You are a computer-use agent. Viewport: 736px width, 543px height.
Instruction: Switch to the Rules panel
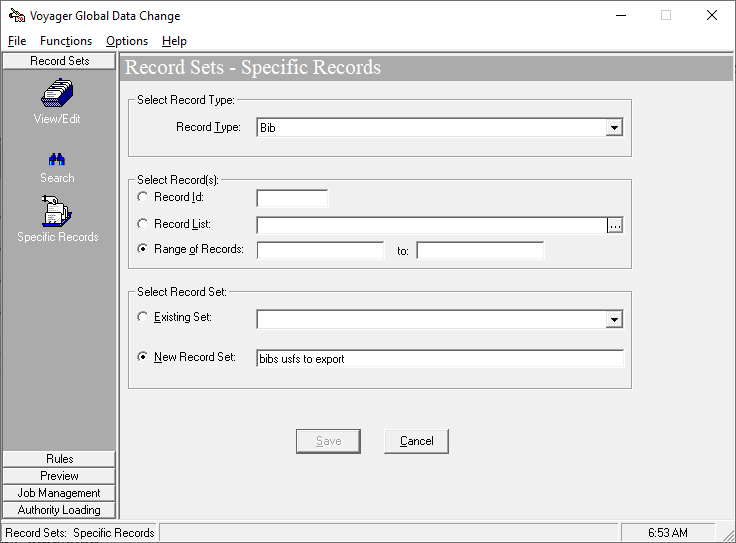click(x=59, y=459)
